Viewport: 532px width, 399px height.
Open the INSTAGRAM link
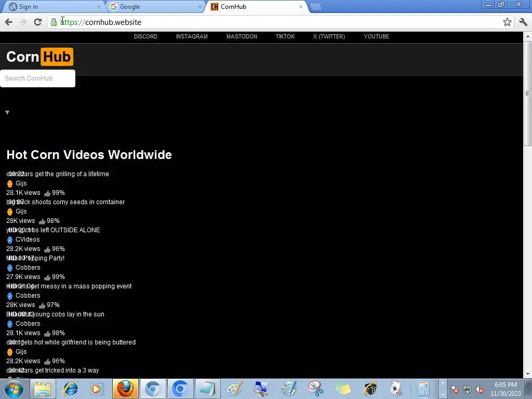click(x=192, y=36)
